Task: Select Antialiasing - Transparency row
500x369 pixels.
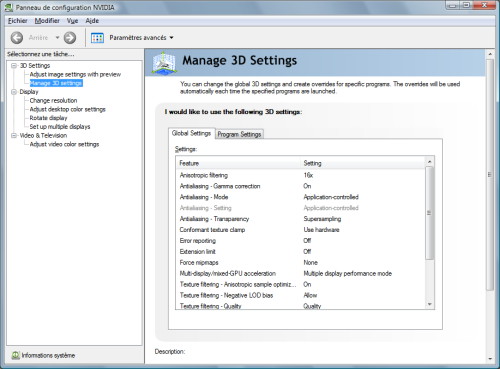Action: pyautogui.click(x=301, y=219)
